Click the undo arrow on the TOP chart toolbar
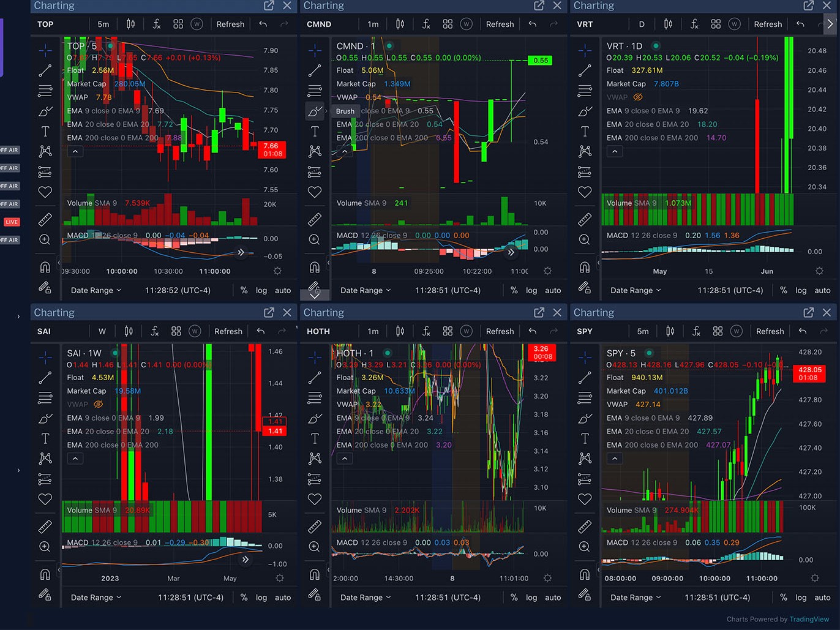The image size is (840, 630). (263, 24)
